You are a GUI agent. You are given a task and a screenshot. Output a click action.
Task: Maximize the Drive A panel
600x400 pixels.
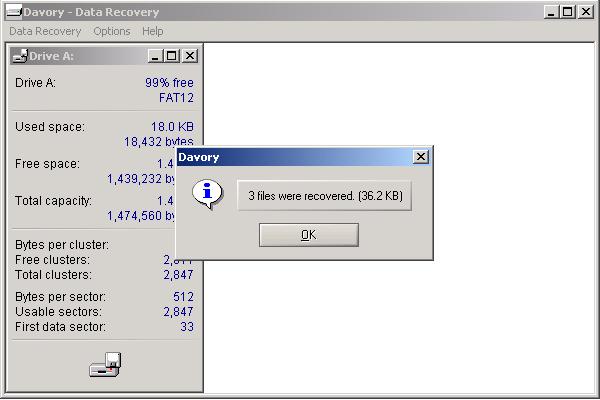click(171, 56)
